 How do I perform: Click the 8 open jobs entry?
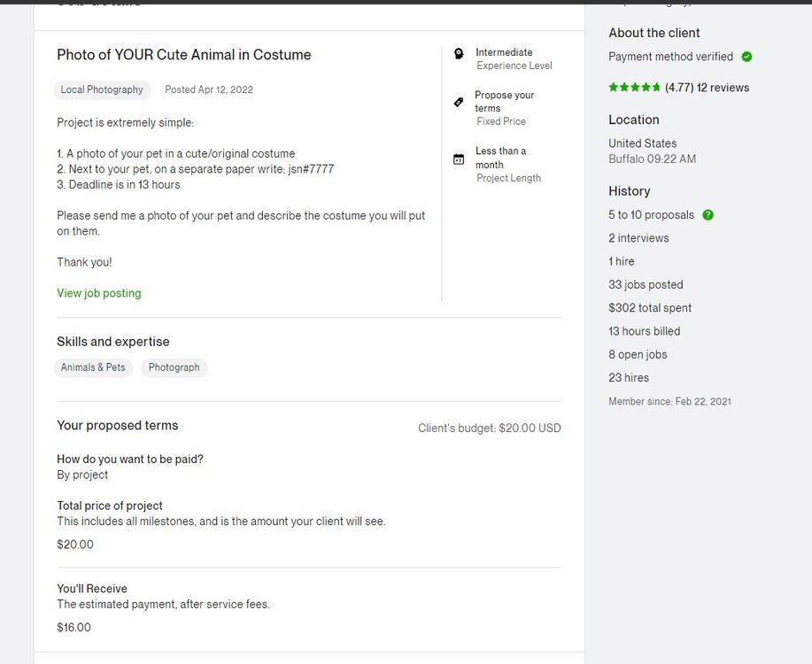[x=638, y=355]
